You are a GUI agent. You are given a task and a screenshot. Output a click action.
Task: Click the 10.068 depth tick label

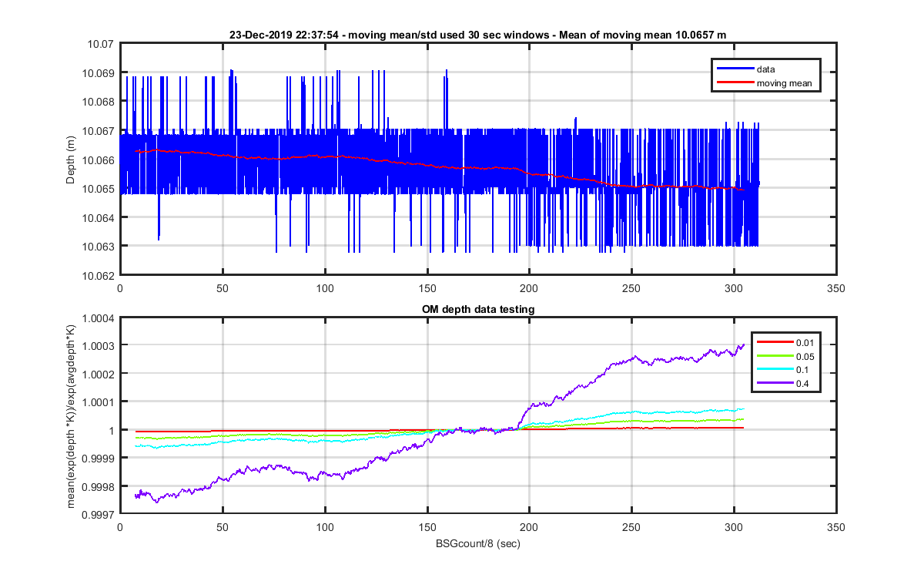pos(99,102)
